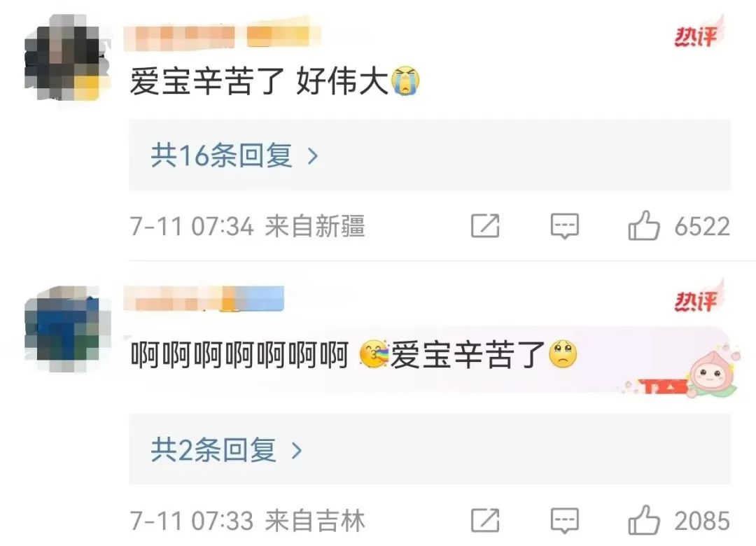Open reply icon on Xinjiang comment
The image size is (756, 546).
click(x=565, y=225)
